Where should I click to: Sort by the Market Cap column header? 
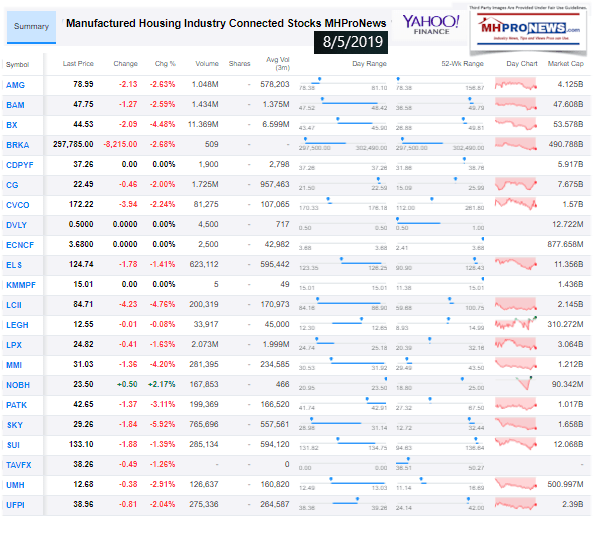[x=566, y=64]
